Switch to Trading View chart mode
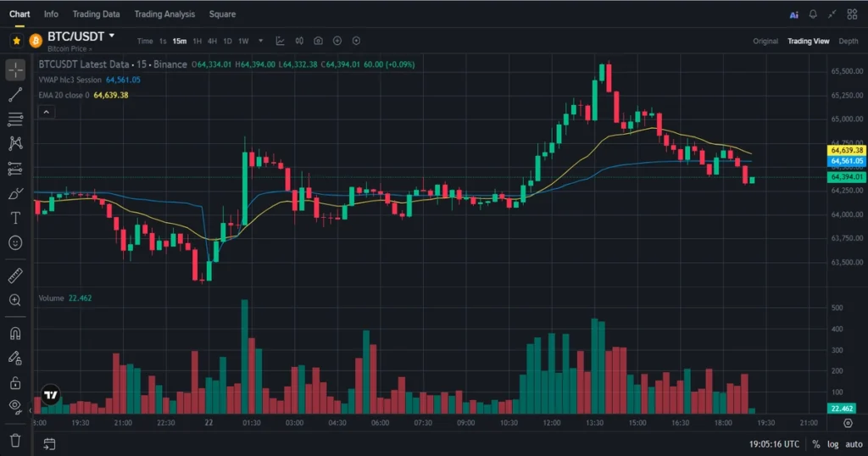 809,41
